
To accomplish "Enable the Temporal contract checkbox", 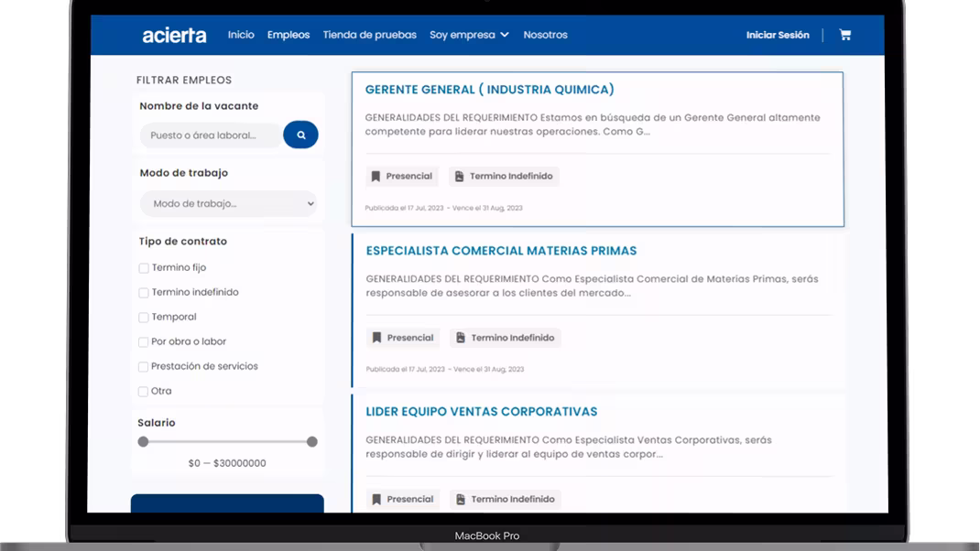I will coord(144,318).
